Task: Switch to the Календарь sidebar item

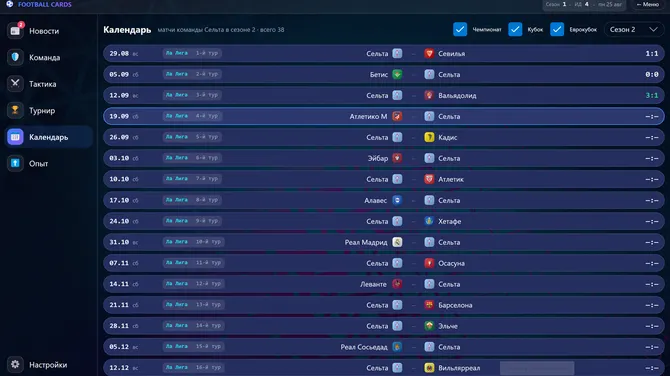Action: point(49,137)
